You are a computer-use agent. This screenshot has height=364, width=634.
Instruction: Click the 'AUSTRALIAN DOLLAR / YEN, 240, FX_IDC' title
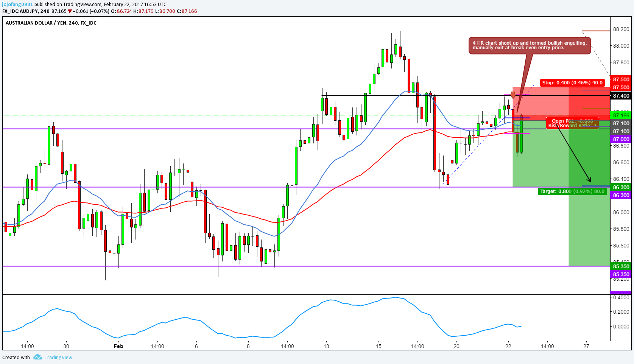(x=51, y=23)
